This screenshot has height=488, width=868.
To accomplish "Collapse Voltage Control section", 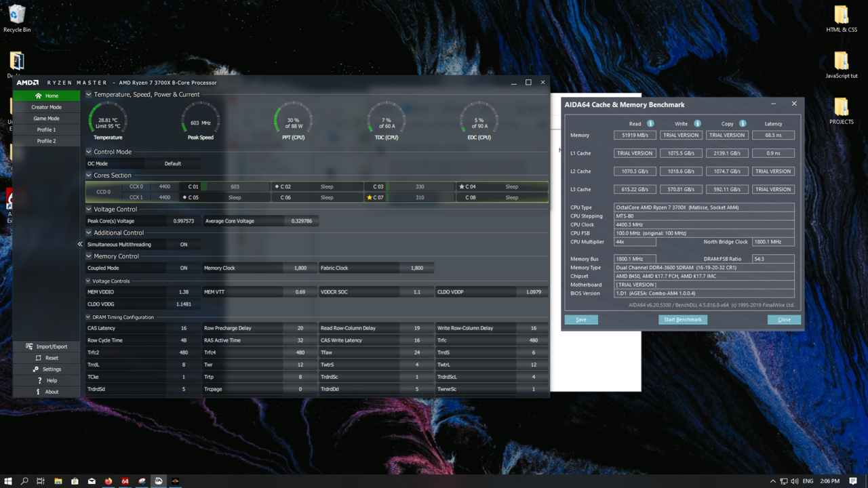I will 89,209.
